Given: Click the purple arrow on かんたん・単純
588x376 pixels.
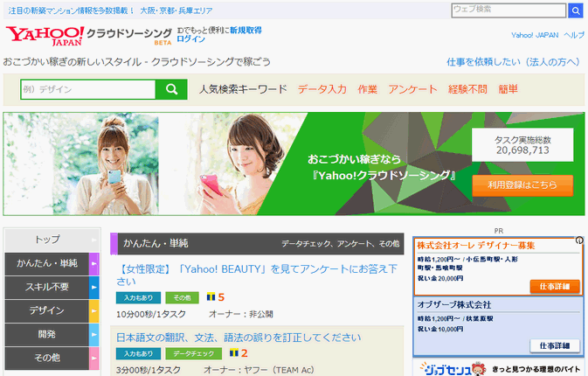Looking at the screenshot, I should 94,264.
